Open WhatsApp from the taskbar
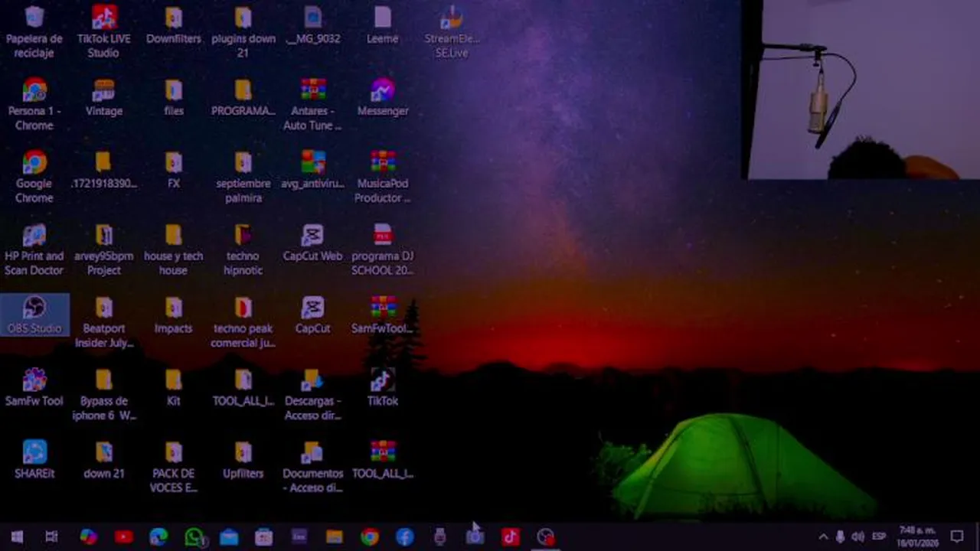Viewport: 980px width, 551px height. click(194, 536)
